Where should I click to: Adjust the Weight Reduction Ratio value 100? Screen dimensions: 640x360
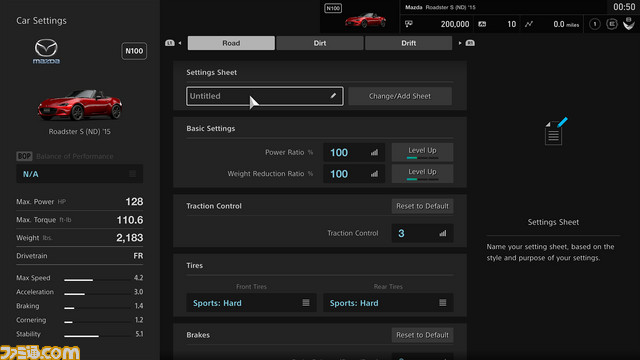(354, 173)
